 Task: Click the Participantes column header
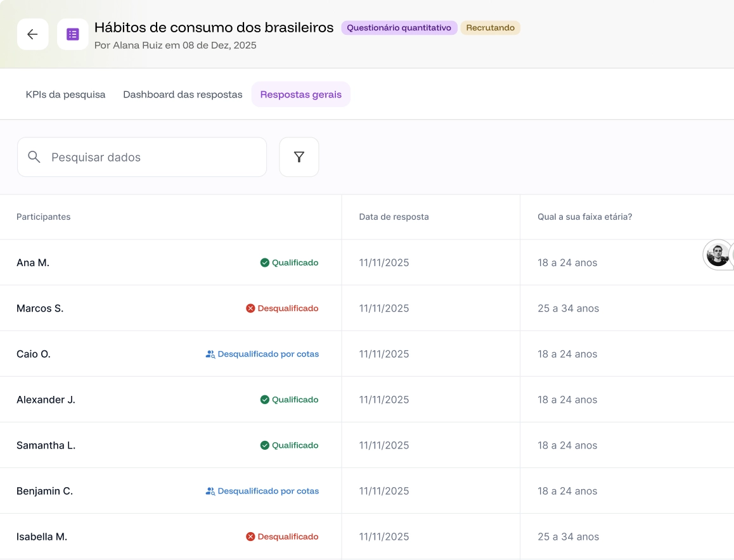(44, 217)
